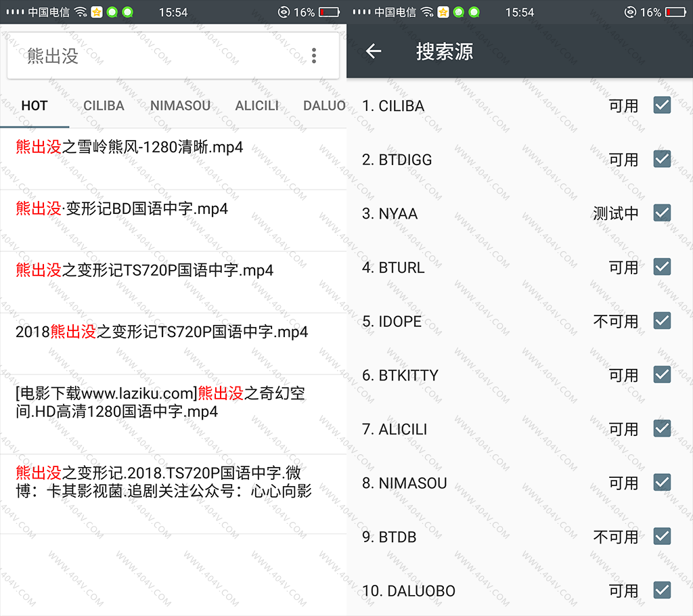Open the laziku.com 奇幻空间 result
This screenshot has width=693, height=616.
(x=160, y=402)
